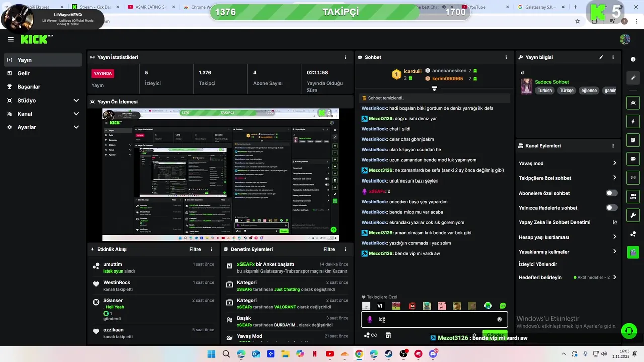Open the Windows Start menu
644x362 pixels.
tap(211, 354)
